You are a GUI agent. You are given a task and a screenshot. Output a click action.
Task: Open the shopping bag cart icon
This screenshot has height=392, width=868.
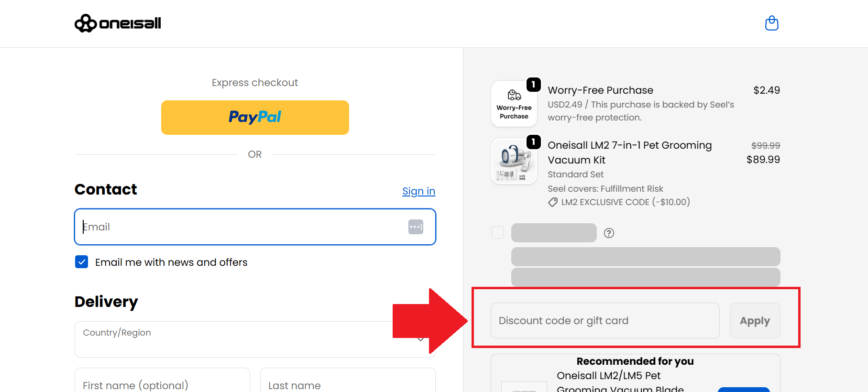pos(771,23)
